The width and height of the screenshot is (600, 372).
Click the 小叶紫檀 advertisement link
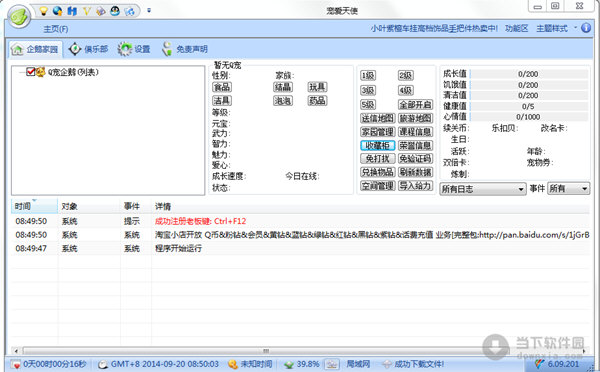point(434,28)
